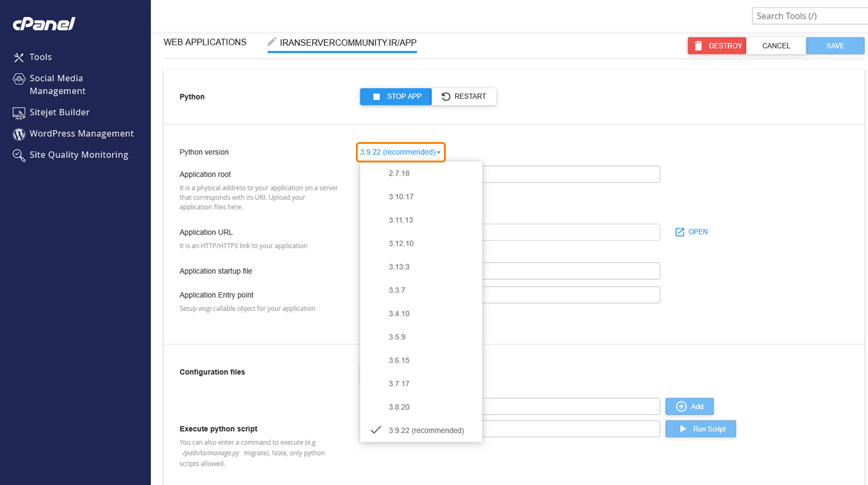Click the external-link Open icon
The height and width of the screenshot is (485, 868).
[680, 232]
